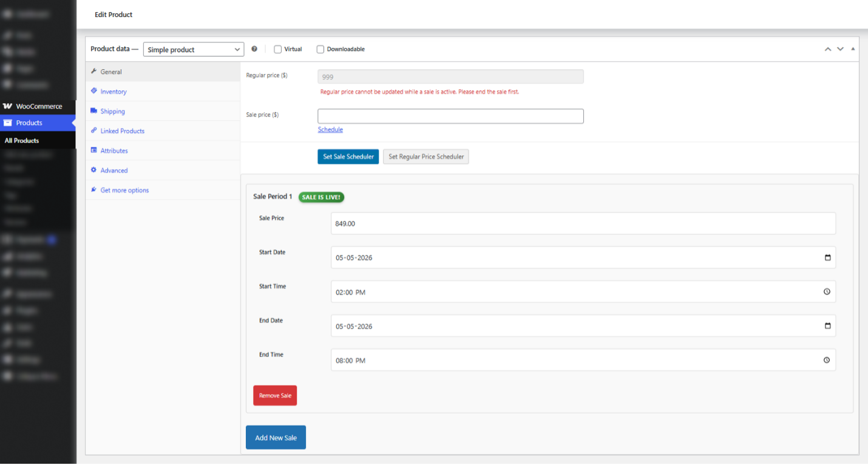This screenshot has height=465, width=868.
Task: Click the End Date 05-05-2026 field
Action: tap(583, 326)
